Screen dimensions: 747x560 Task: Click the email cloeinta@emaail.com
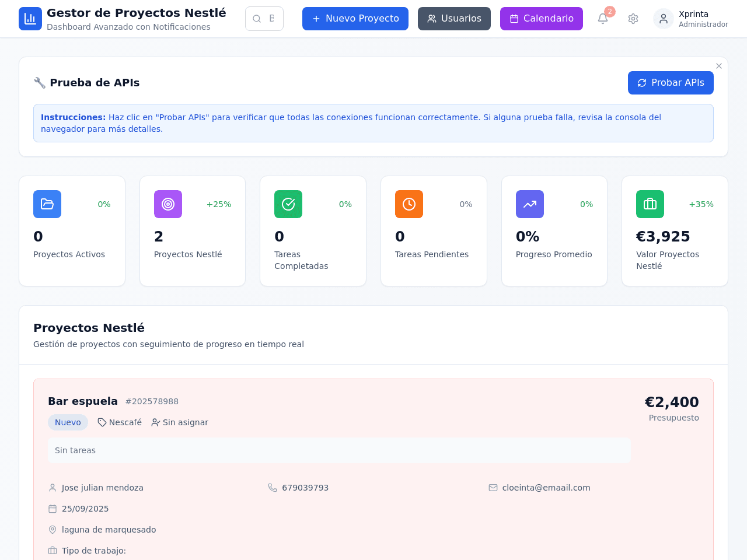(546, 488)
